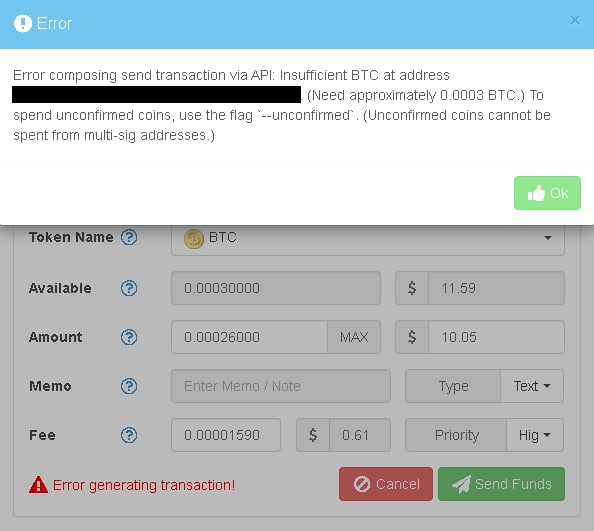Click the Amount dollar value field
The image size is (594, 531).
coord(496,337)
